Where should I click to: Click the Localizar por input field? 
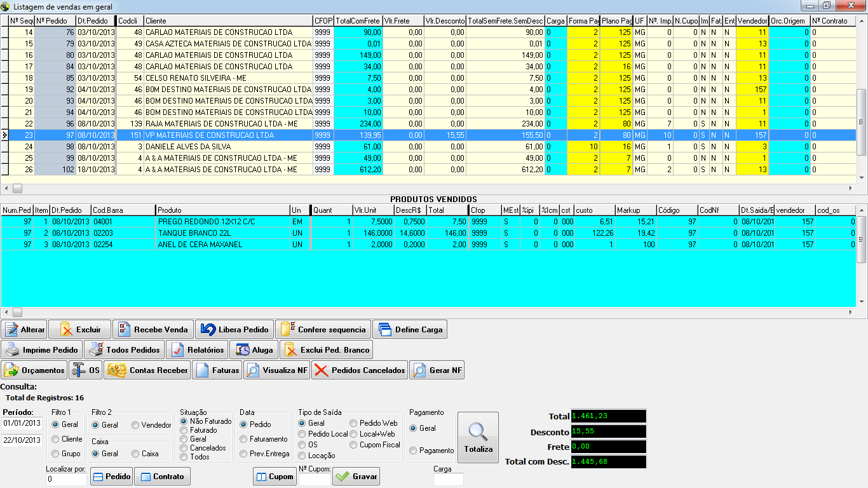tap(66, 479)
